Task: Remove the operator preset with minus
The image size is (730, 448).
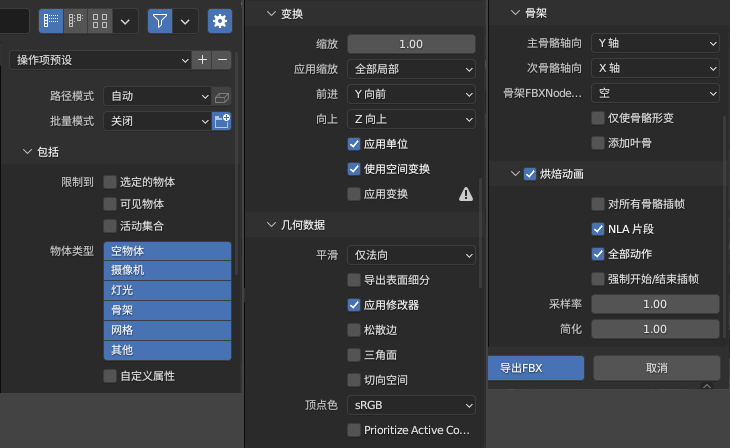Action: (x=222, y=60)
